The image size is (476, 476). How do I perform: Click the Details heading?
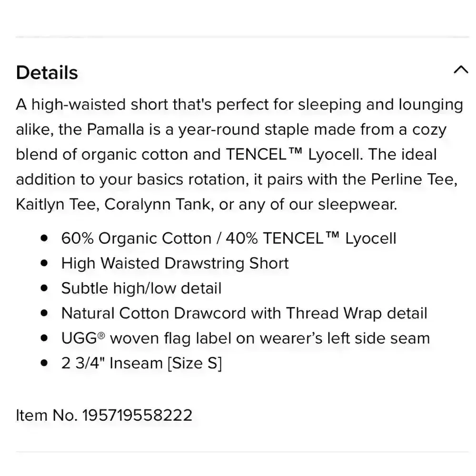tap(47, 73)
